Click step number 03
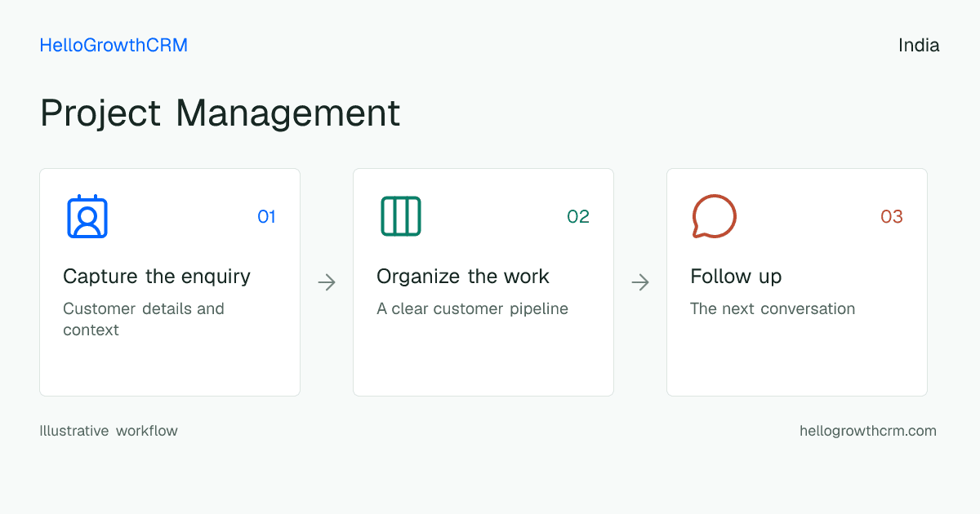Image resolution: width=980 pixels, height=514 pixels. 892,216
